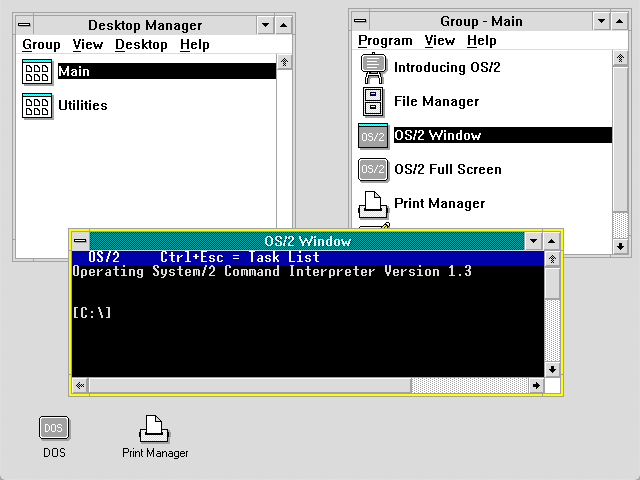The width and height of the screenshot is (640, 480).
Task: Click scroll left arrow in OS/2 Window
Action: pyautogui.click(x=80, y=385)
